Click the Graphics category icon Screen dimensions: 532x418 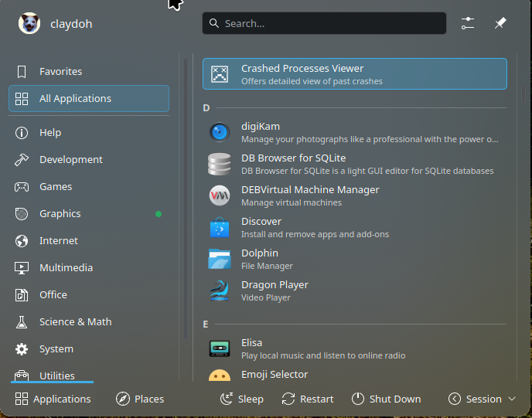click(x=22, y=214)
